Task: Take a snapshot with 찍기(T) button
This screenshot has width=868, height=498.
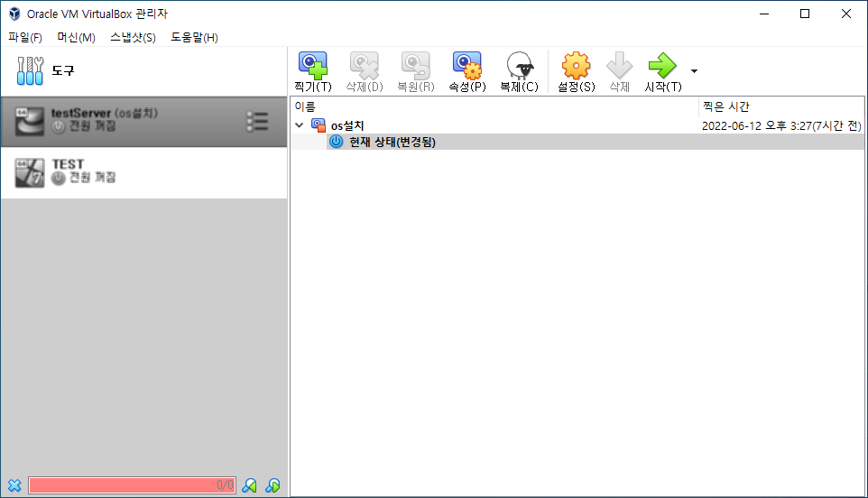Action: pos(313,72)
